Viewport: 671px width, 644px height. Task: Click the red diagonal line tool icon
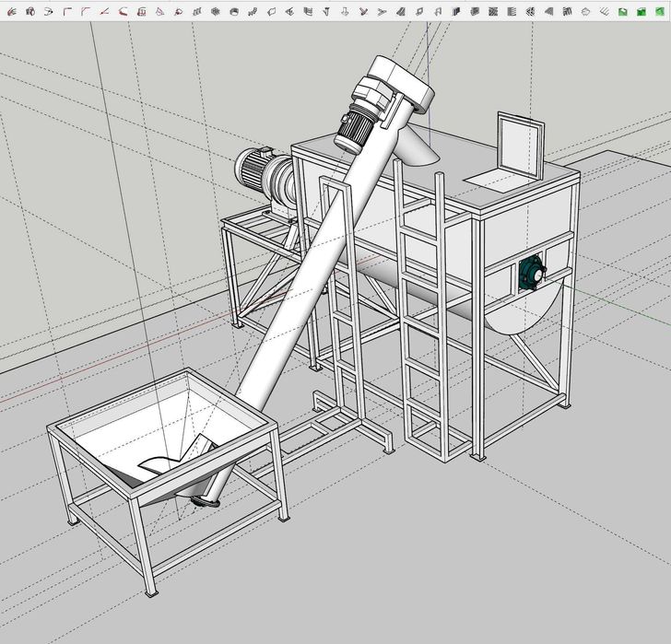[104, 12]
